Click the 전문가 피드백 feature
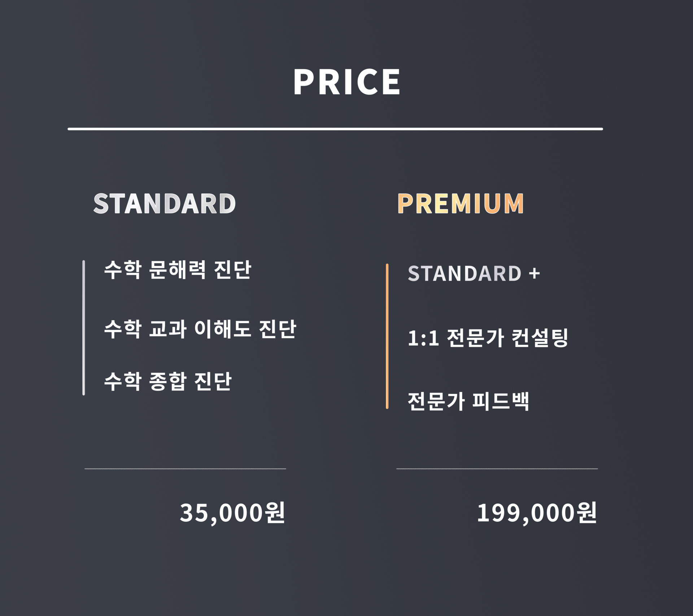 point(468,402)
